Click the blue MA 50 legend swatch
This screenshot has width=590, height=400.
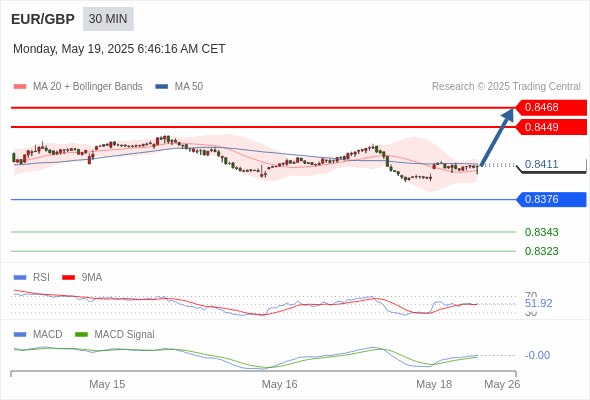pos(162,87)
